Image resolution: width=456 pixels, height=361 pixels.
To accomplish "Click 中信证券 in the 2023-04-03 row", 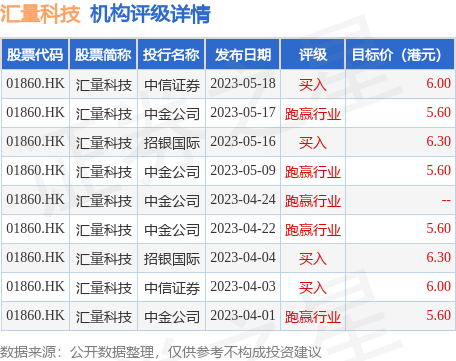I will 172,288.
